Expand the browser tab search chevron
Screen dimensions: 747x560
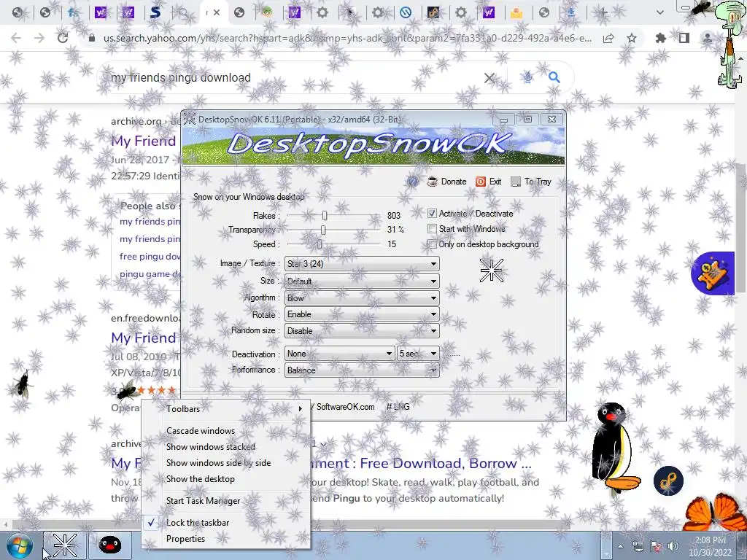[x=659, y=12]
